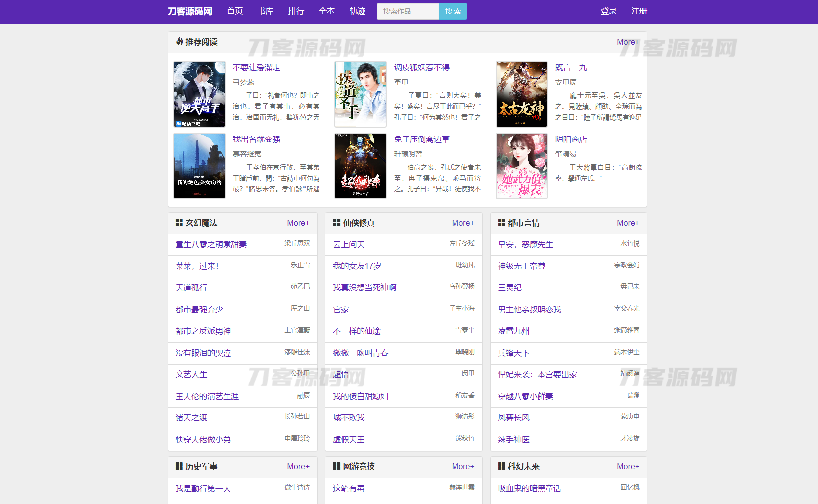This screenshot has width=818, height=504.
Task: Click the 搜索 search button
Action: (x=452, y=11)
